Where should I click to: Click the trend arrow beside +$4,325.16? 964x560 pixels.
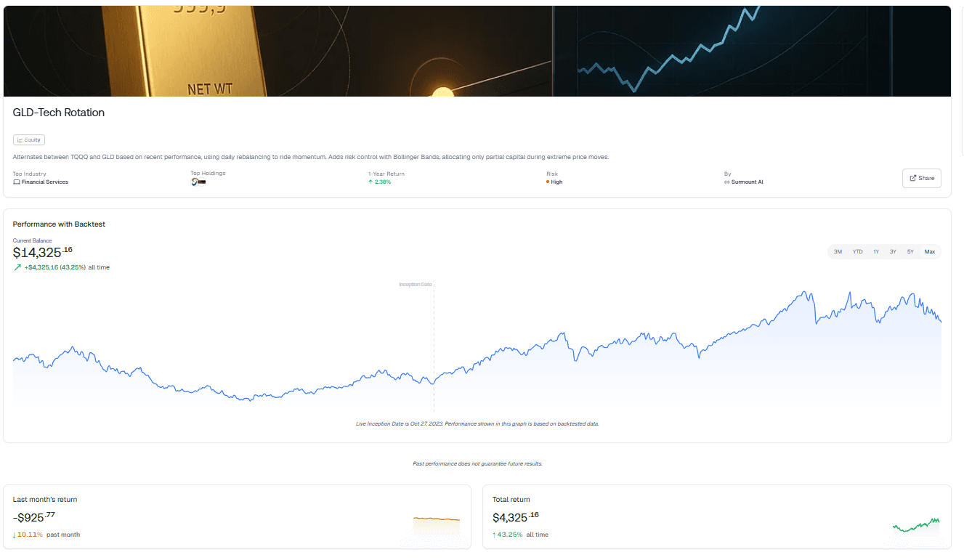coord(17,267)
